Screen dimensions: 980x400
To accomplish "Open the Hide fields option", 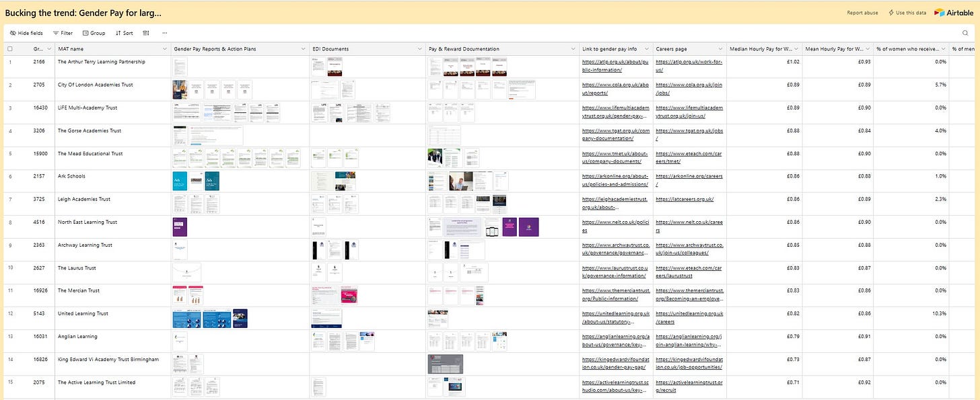I will pos(26,33).
